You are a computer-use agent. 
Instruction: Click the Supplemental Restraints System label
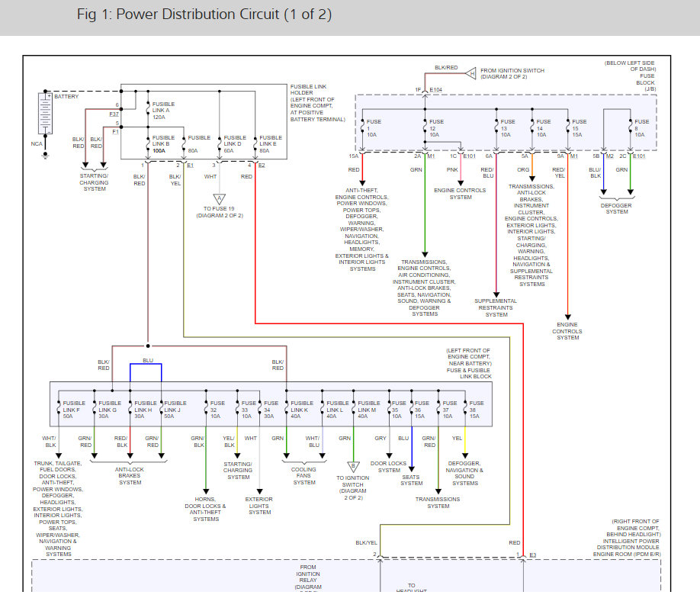pos(496,307)
